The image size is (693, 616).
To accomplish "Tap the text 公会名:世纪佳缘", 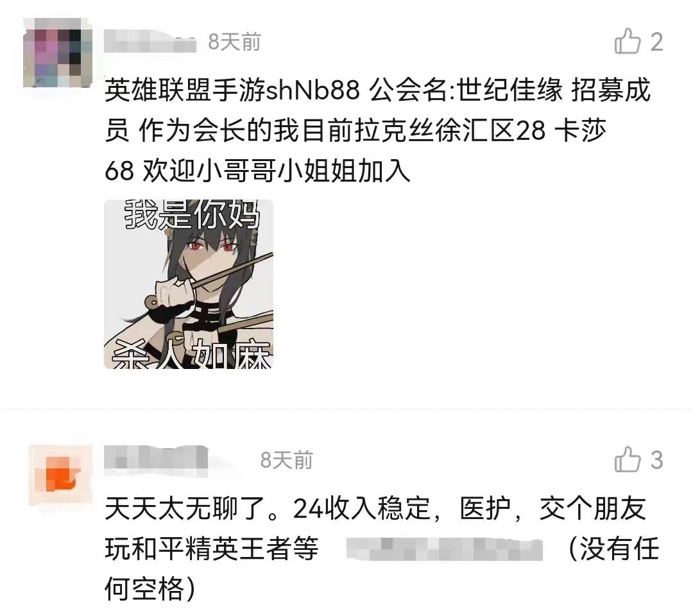I will (x=466, y=90).
